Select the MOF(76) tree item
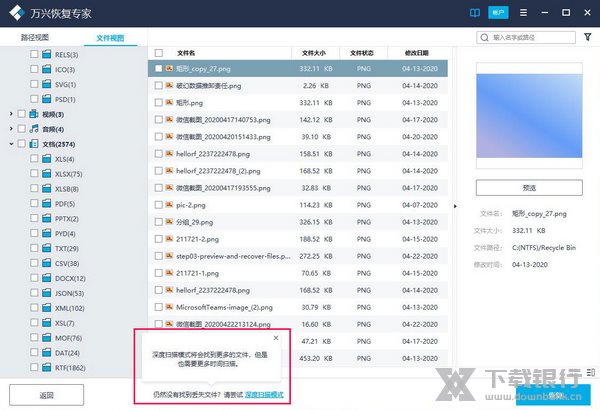Viewport: 600px width, 410px height. 68,338
